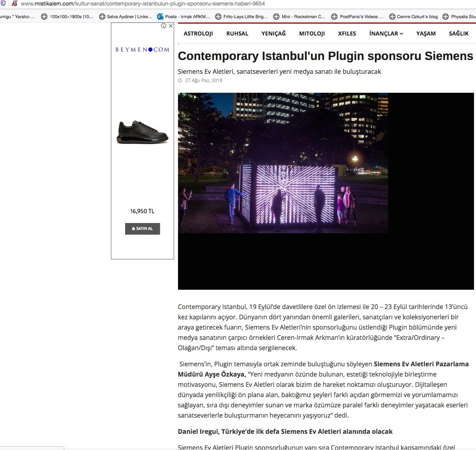
Task: Open the YAŞAM menu item
Action: pos(426,34)
